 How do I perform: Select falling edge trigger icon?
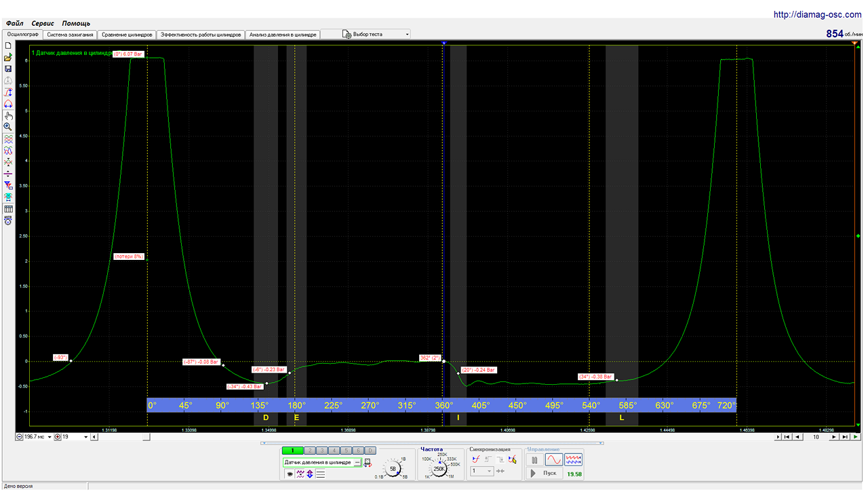500,459
